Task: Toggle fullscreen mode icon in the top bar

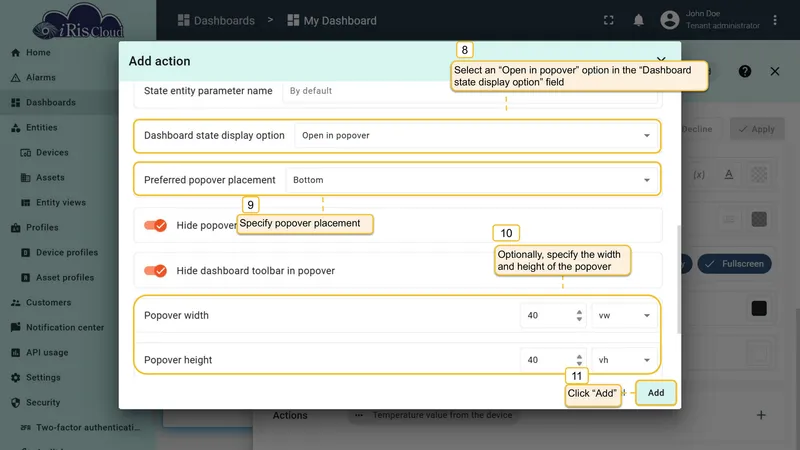Action: click(609, 20)
